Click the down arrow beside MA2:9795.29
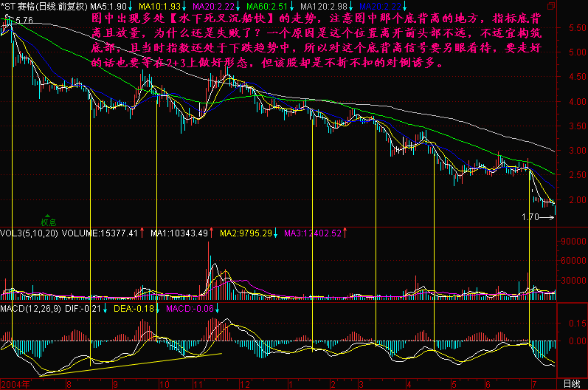The image size is (588, 390). [276, 233]
